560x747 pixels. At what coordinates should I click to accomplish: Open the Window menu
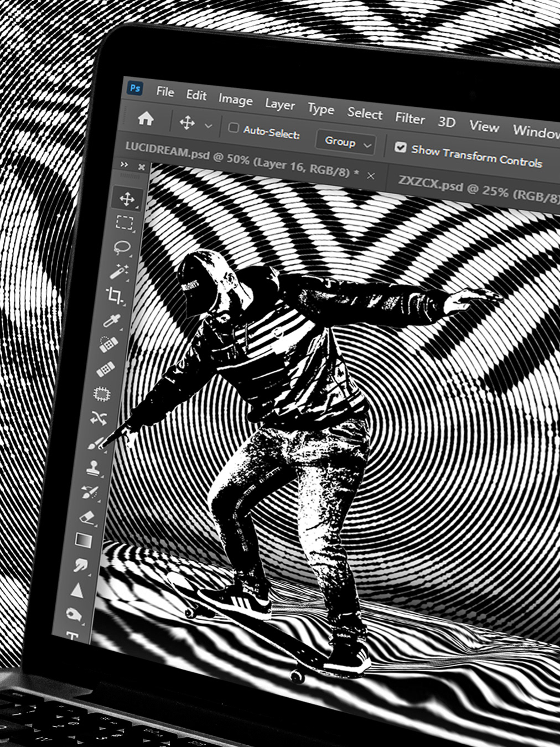point(536,132)
